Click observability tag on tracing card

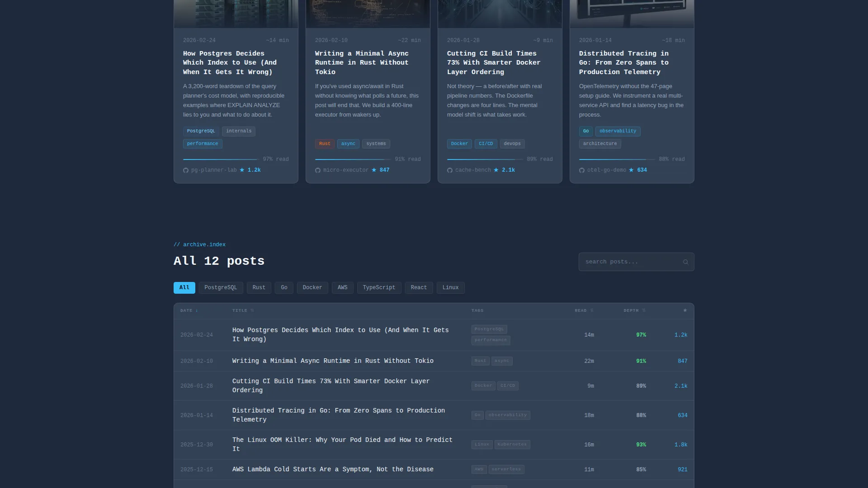(x=618, y=131)
